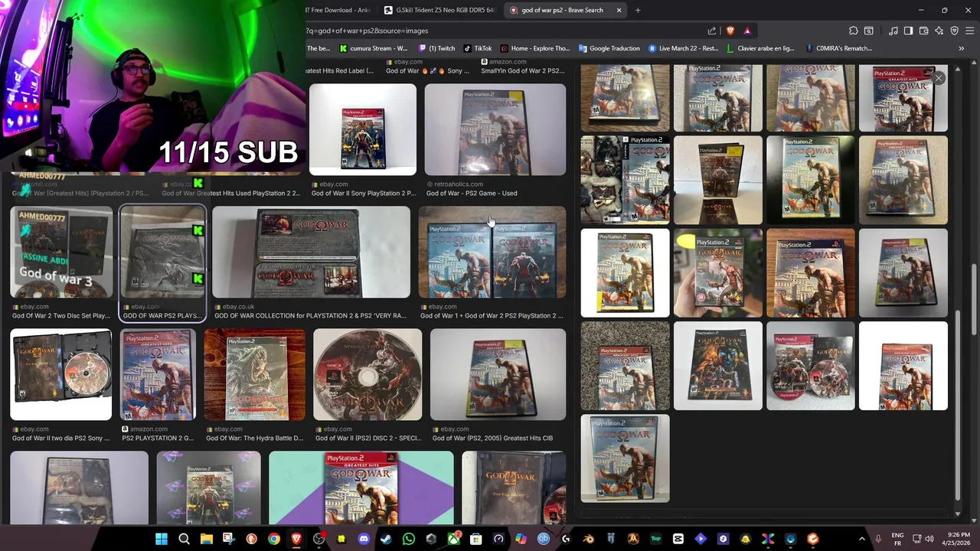The width and height of the screenshot is (980, 551).
Task: Click the share icon in the address bar
Action: (712, 31)
